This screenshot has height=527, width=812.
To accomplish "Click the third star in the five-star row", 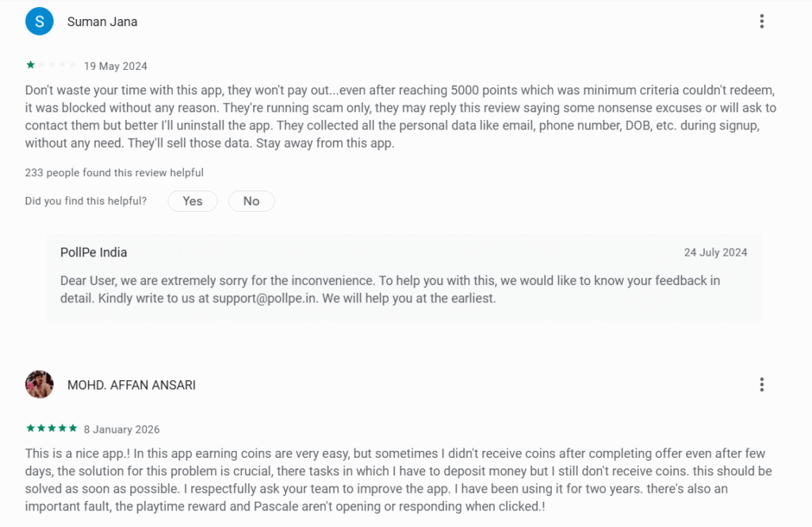I will click(x=51, y=428).
